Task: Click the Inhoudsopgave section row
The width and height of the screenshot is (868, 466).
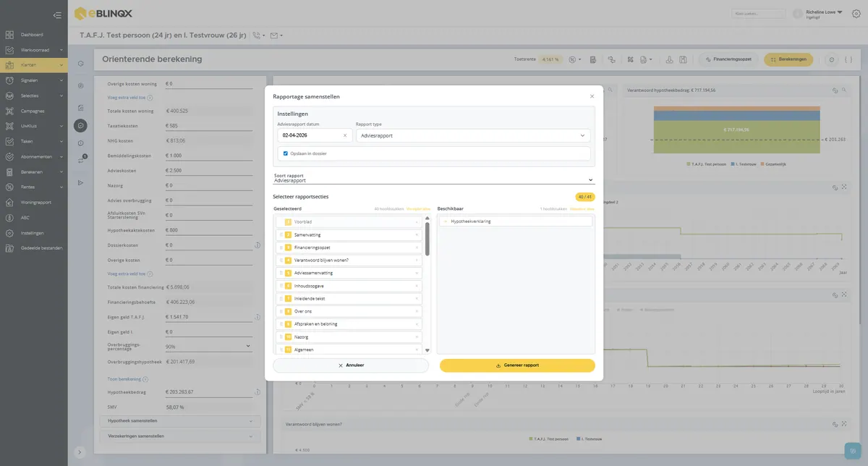Action: pos(349,286)
